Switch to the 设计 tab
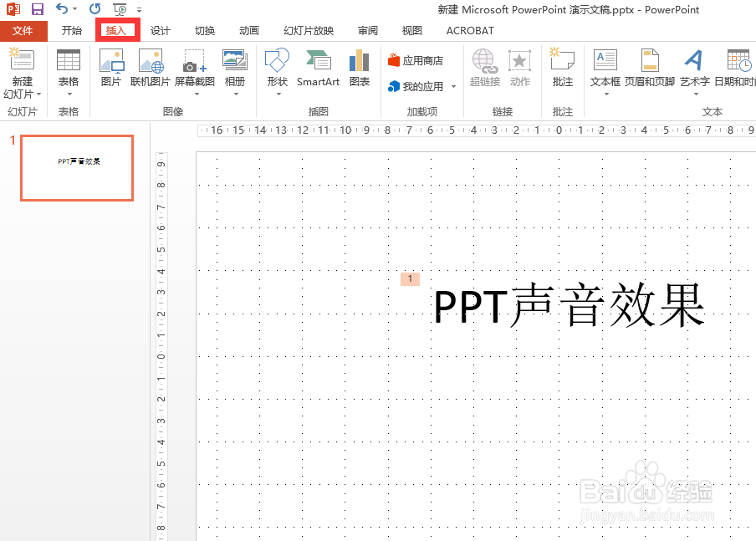The width and height of the screenshot is (756, 541). (x=160, y=30)
